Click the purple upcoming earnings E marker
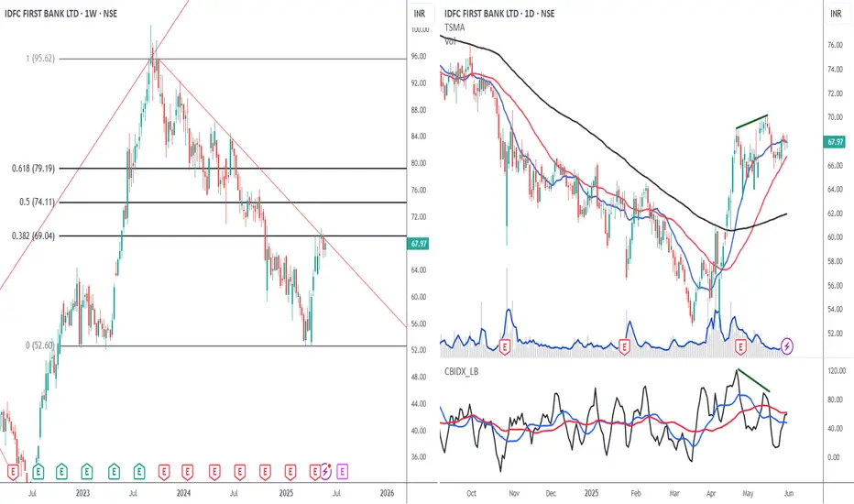854x504 pixels. click(x=342, y=471)
